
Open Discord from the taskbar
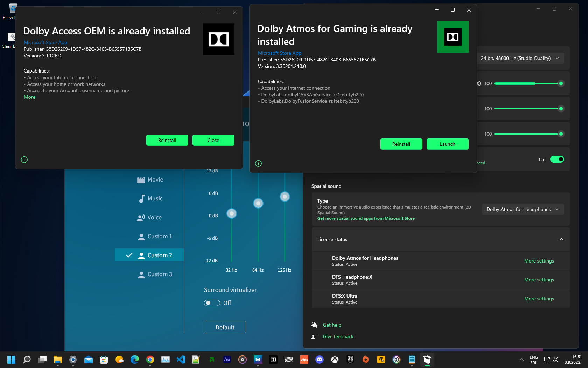tap(320, 360)
